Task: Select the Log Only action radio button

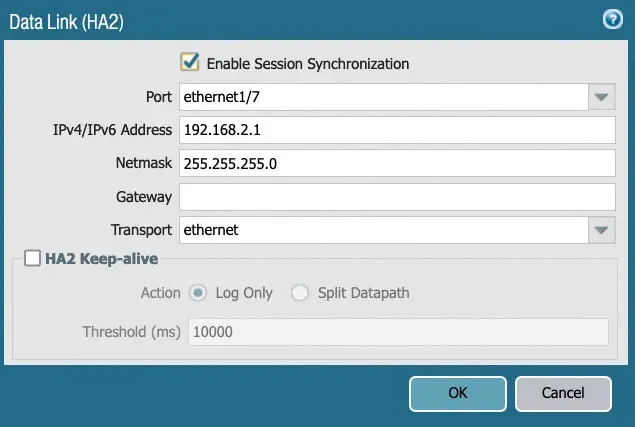Action: pyautogui.click(x=198, y=293)
